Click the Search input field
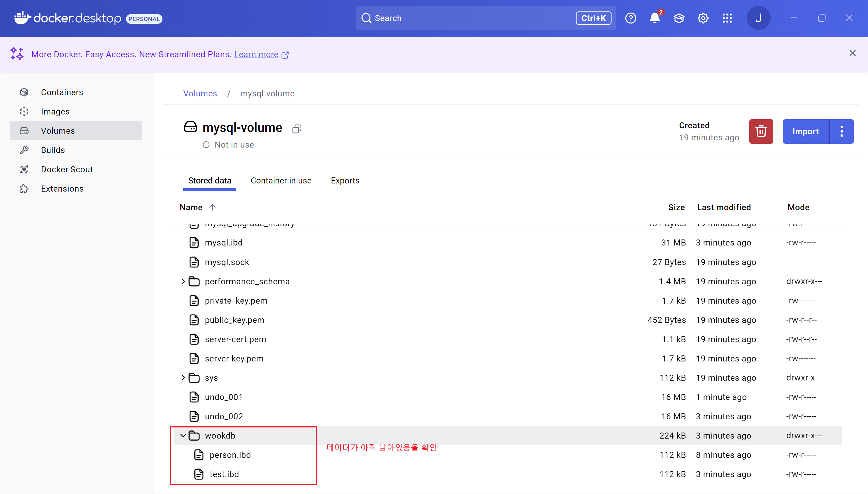The image size is (868, 494). tap(468, 18)
